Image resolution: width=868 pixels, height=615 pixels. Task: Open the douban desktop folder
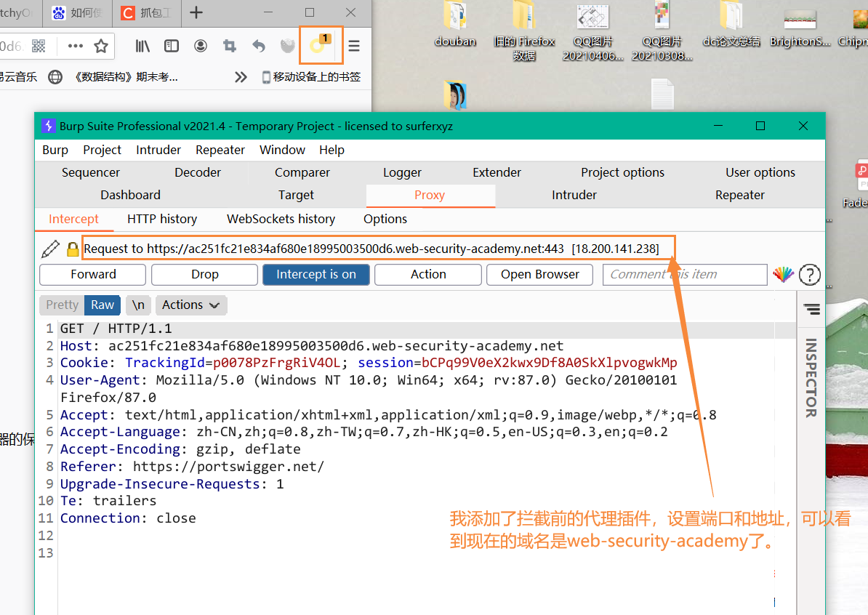pos(455,25)
